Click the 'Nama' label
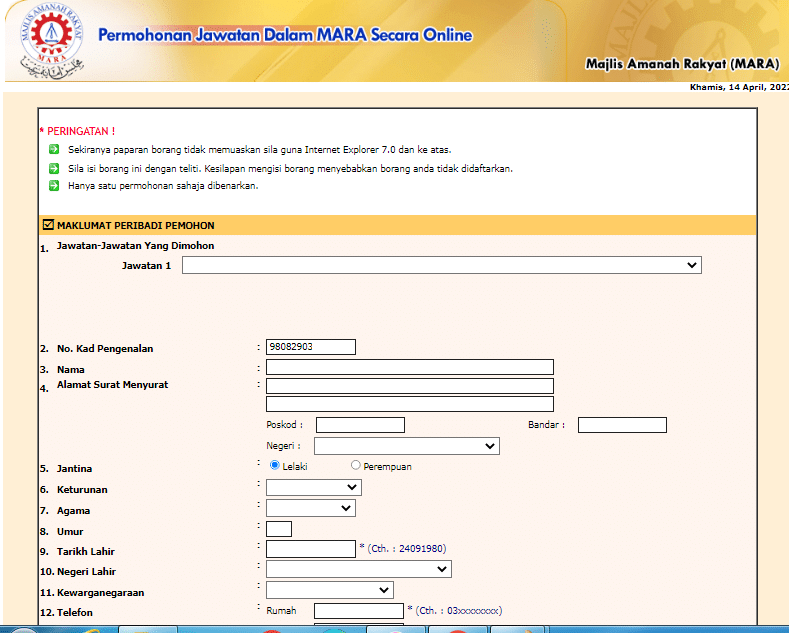 (70, 370)
